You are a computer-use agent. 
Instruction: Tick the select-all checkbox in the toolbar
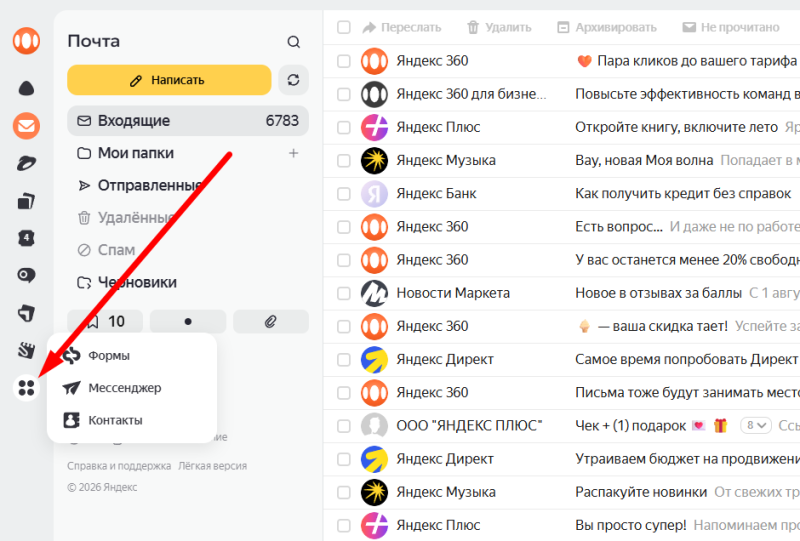pos(344,27)
